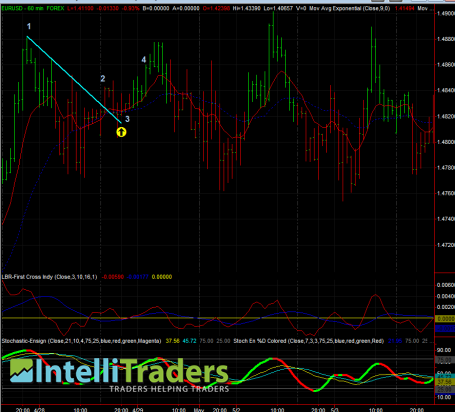This screenshot has height=412, width=455.
Task: Click the low price value Lo=1.40657
Action: point(278,8)
